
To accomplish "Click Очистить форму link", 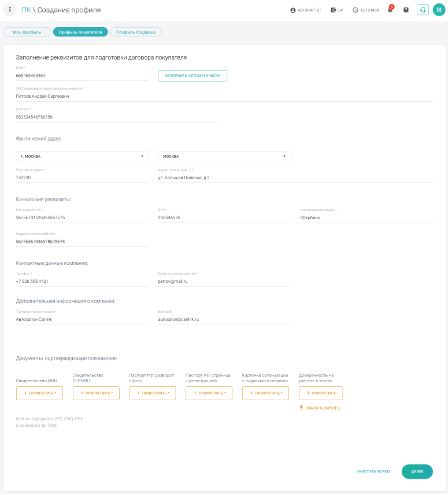I will coord(373,471).
